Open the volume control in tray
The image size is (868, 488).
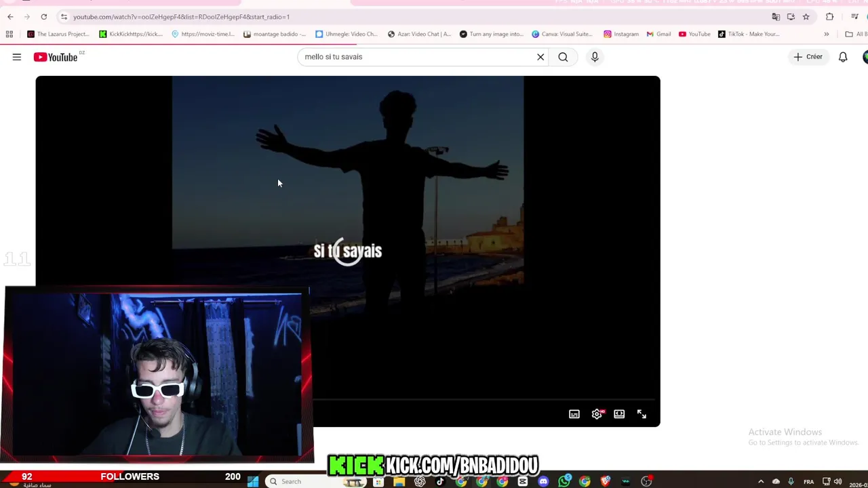pyautogui.click(x=838, y=482)
